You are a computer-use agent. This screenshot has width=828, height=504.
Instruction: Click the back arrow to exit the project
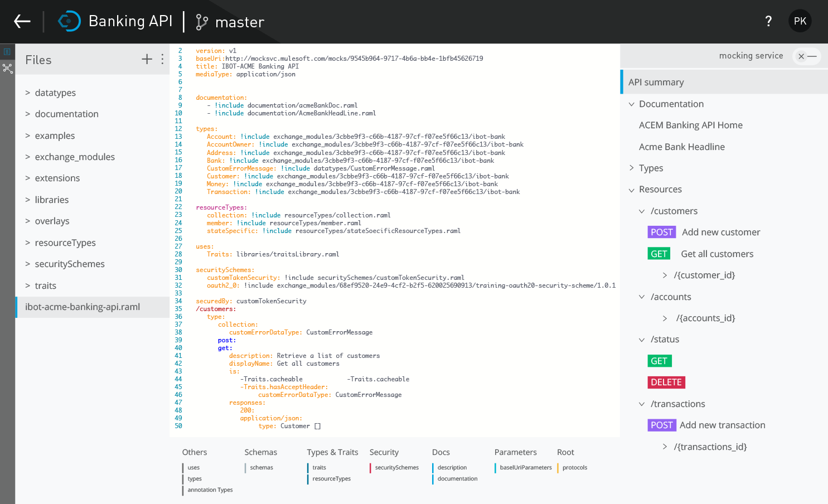pos(22,21)
